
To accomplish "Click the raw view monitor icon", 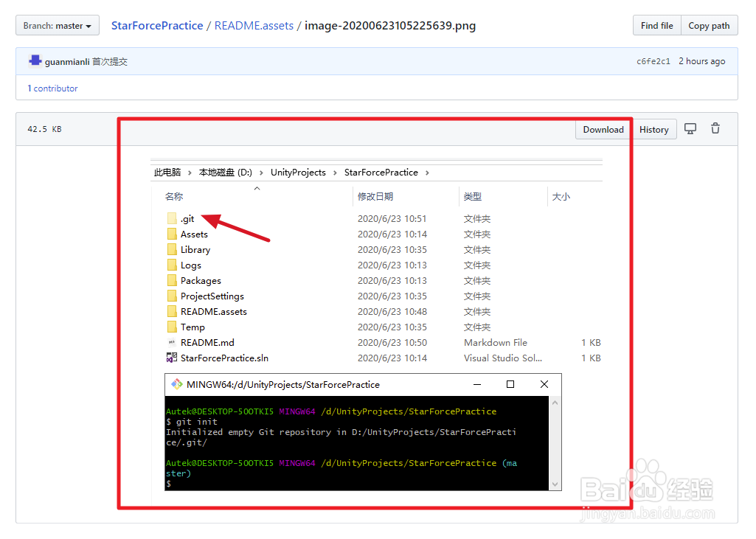I will (x=690, y=128).
